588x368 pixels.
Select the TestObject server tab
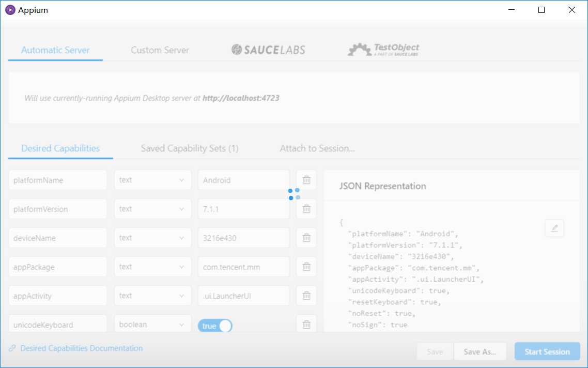[x=383, y=50]
